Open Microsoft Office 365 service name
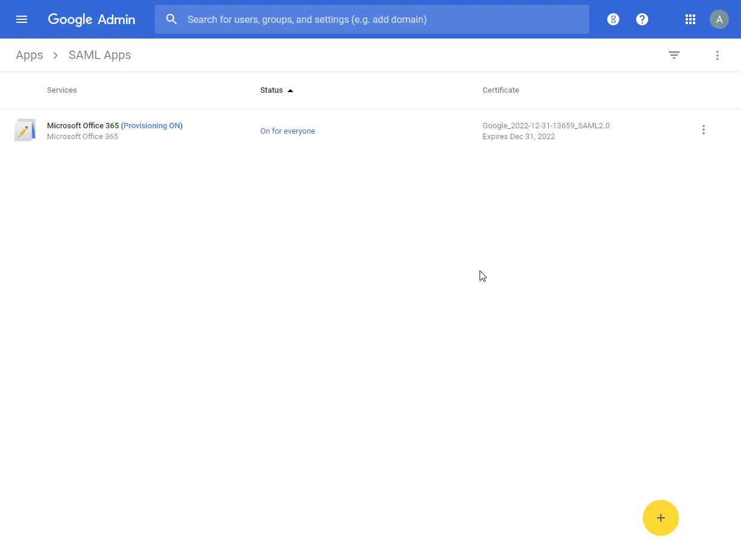 [83, 126]
